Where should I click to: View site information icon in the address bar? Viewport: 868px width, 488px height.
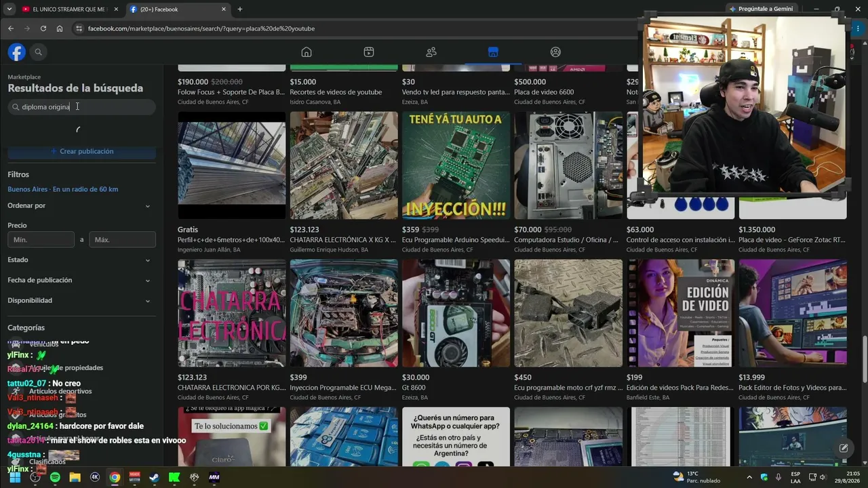79,28
